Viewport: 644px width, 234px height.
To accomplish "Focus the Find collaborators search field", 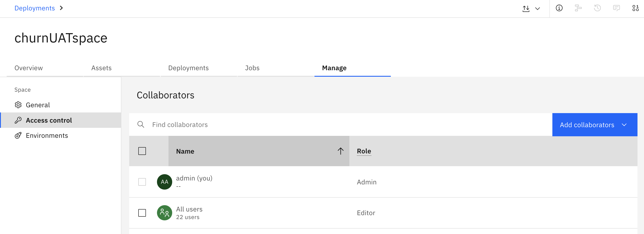I will pyautogui.click(x=340, y=125).
